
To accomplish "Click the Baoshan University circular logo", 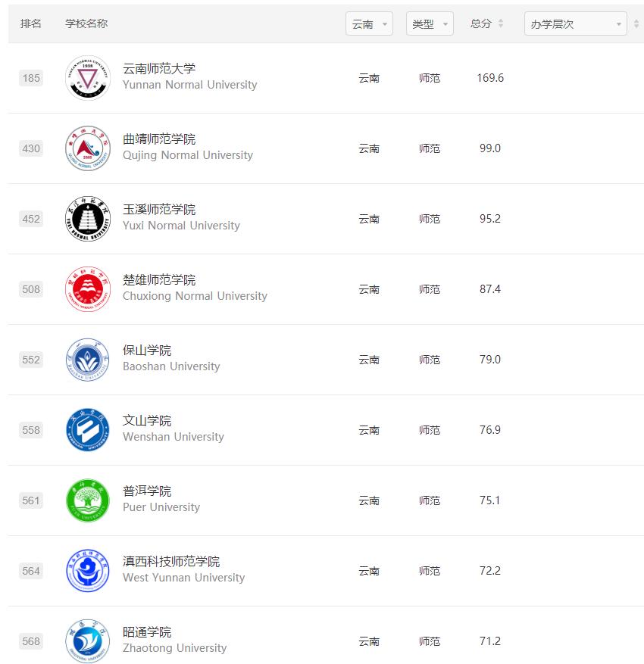I will [87, 360].
